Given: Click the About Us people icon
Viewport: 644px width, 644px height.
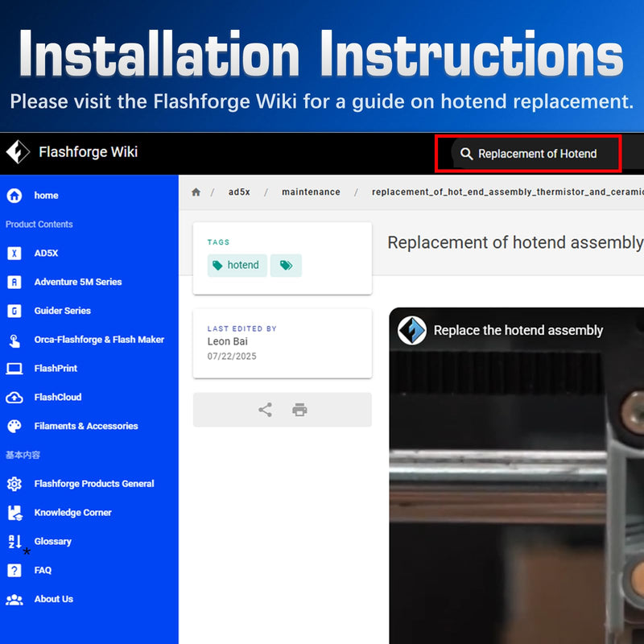Looking at the screenshot, I should coord(14,599).
